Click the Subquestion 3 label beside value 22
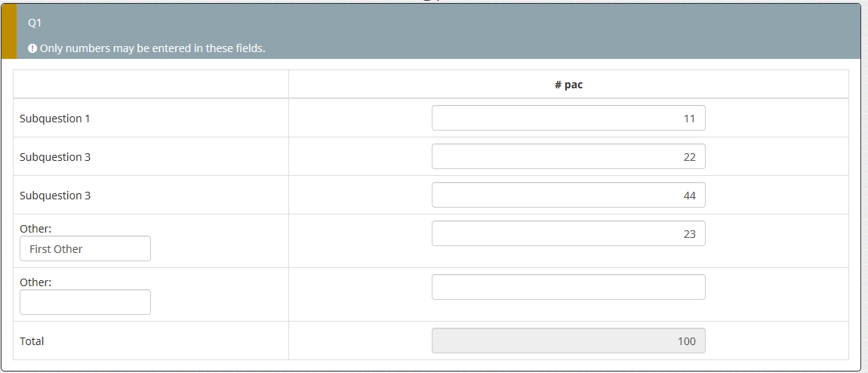The image size is (868, 373). (55, 157)
